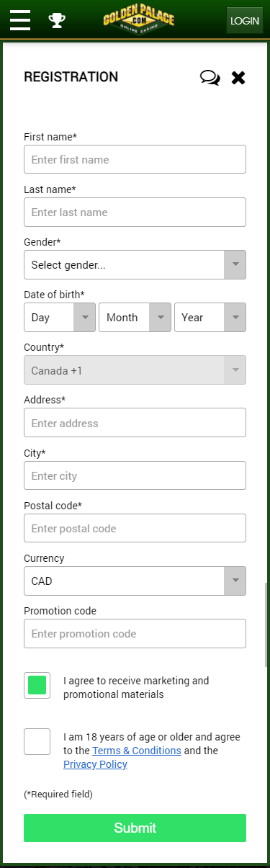Open the hamburger menu

(x=20, y=20)
